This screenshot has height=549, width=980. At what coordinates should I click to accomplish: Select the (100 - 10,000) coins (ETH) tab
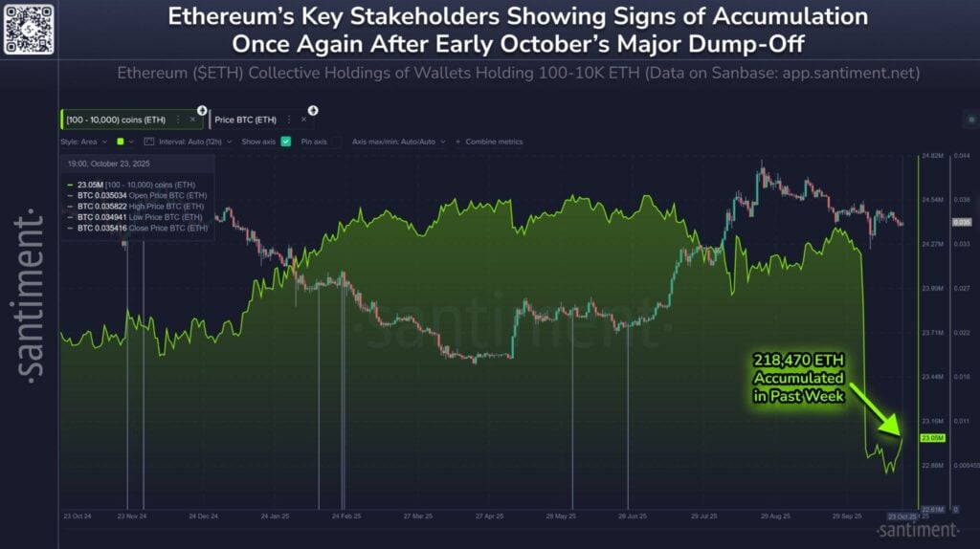tap(117, 120)
